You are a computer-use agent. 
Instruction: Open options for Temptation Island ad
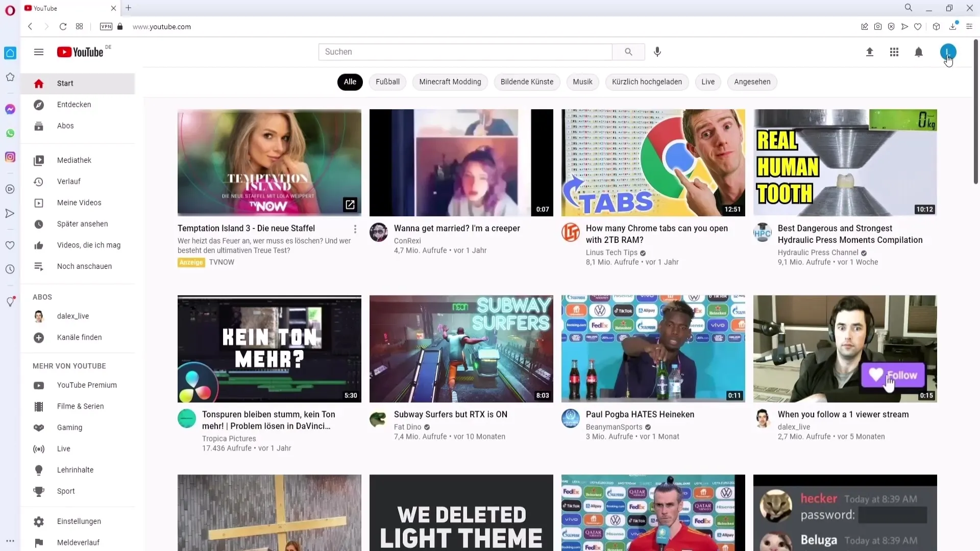355,229
